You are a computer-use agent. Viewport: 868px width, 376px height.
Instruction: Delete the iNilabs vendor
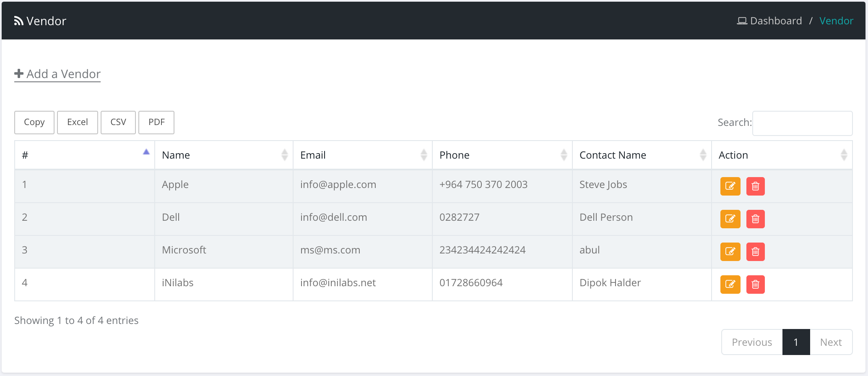point(755,285)
